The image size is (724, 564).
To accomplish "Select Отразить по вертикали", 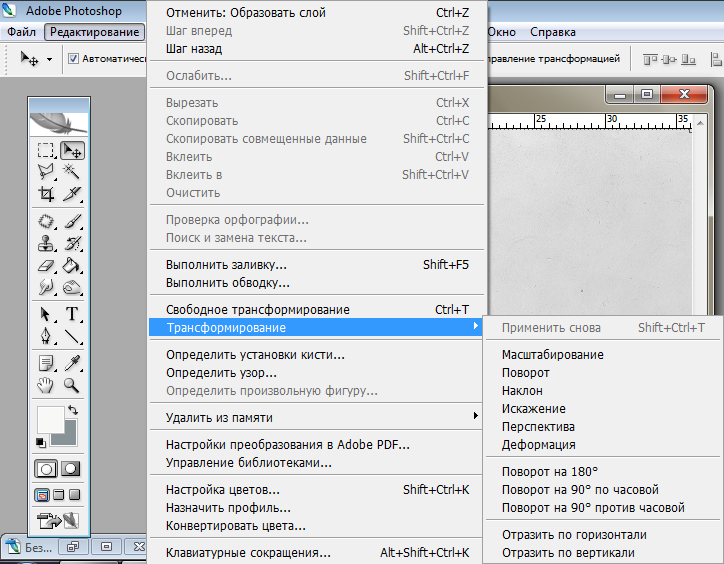I will [603, 552].
